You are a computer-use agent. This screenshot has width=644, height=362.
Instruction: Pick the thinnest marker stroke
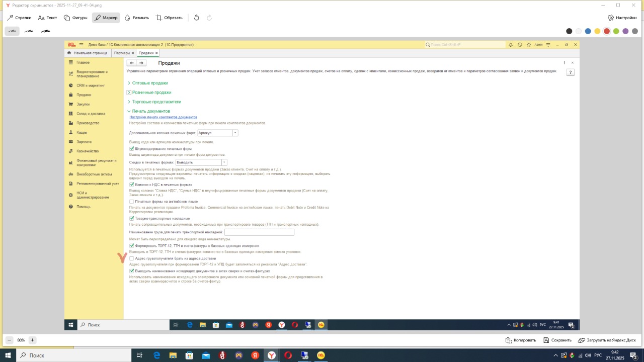click(x=12, y=31)
